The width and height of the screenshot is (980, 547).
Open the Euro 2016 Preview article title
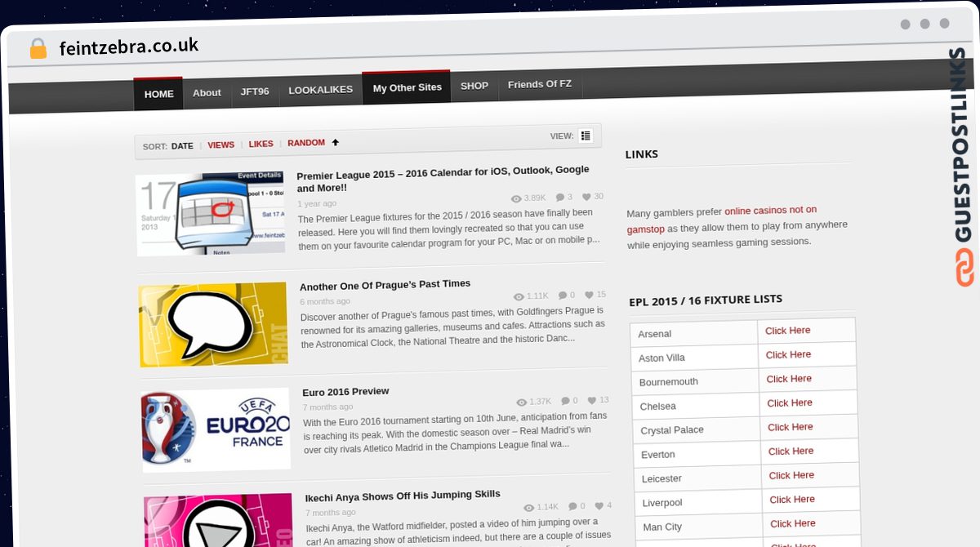click(345, 392)
